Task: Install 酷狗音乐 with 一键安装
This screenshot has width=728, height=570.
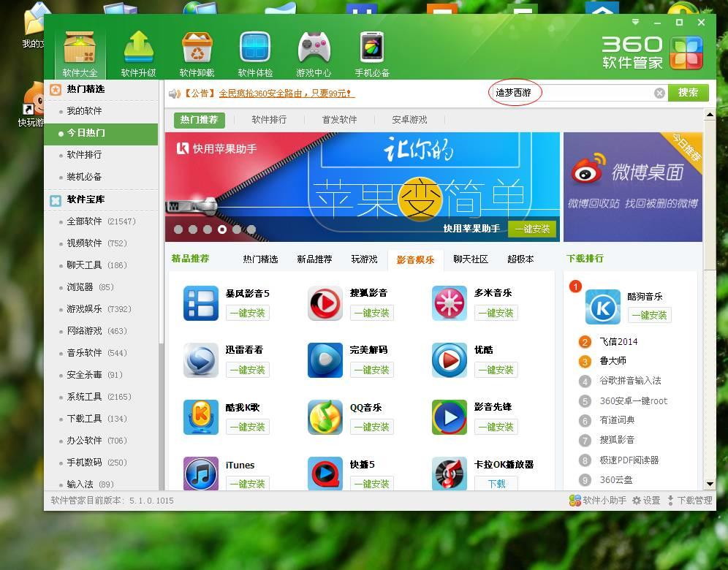Action: 650,315
